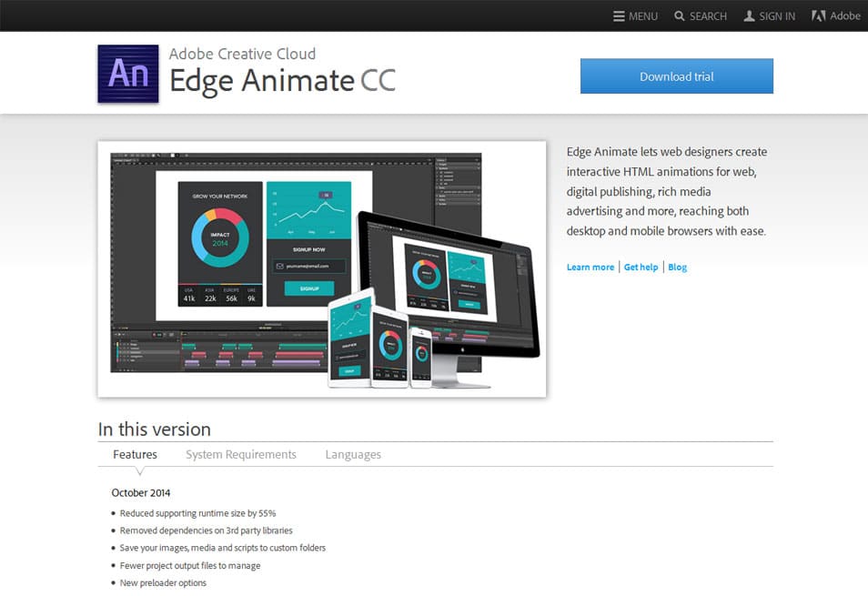
Task: Select the red segment of the IMPACT donut chart
Action: 227,216
